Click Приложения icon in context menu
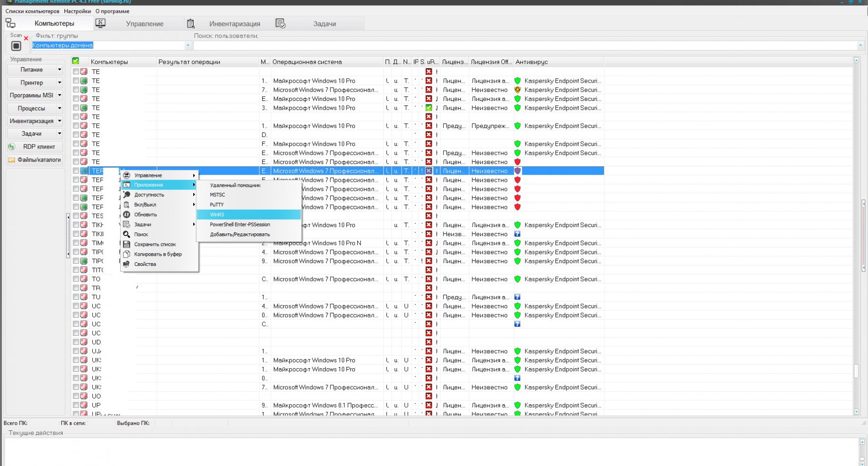The image size is (868, 466). [127, 185]
